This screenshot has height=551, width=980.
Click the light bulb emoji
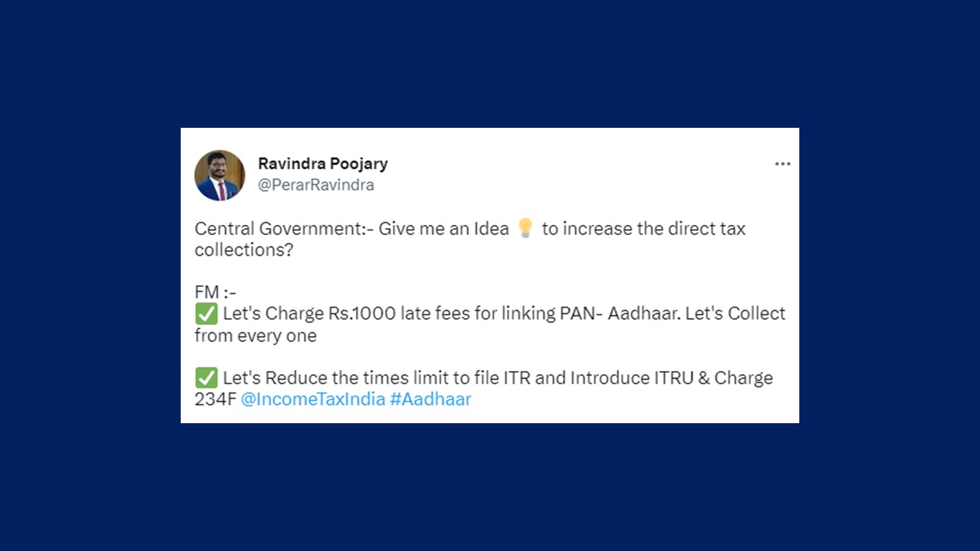pos(524,228)
